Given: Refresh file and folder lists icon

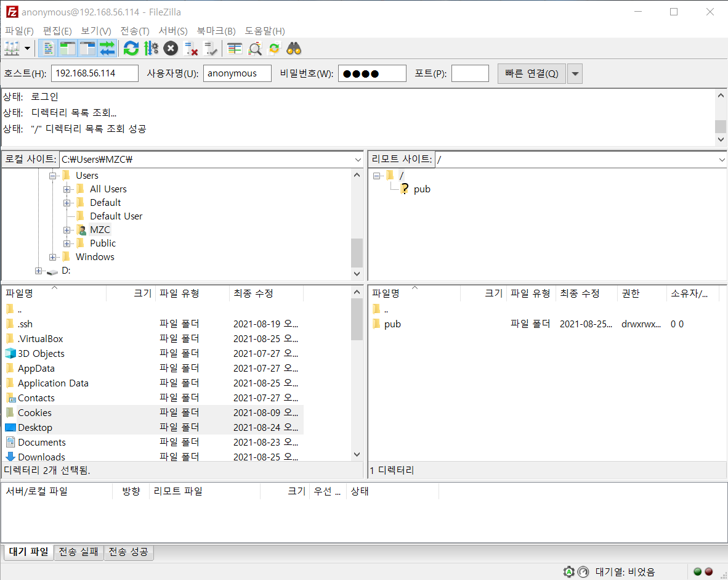Looking at the screenshot, I should (131, 48).
